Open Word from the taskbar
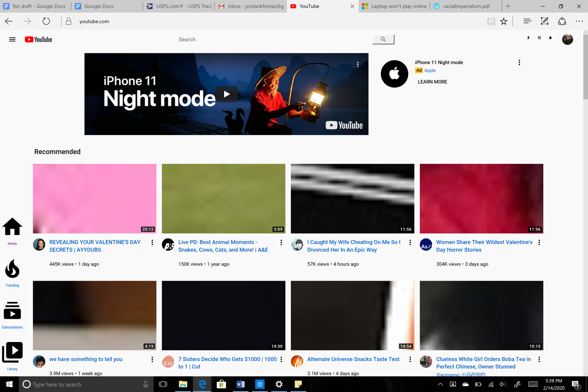The image size is (588, 392). coord(240,384)
